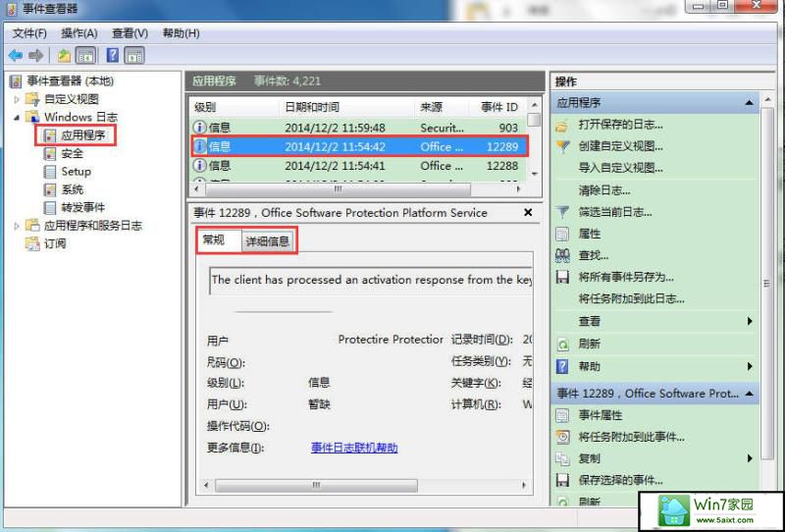Select 事件查看器 (本地) root node

pos(70,80)
